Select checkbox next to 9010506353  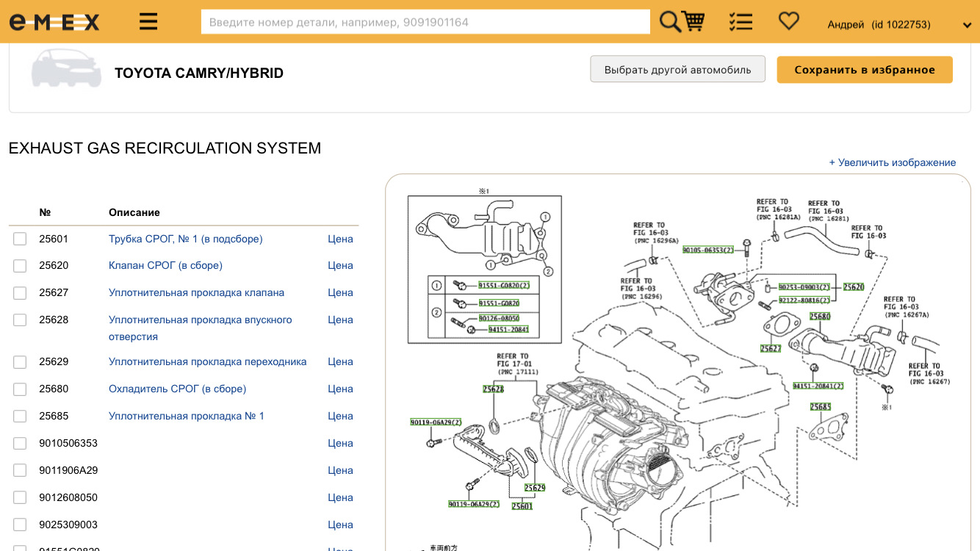tap(20, 443)
